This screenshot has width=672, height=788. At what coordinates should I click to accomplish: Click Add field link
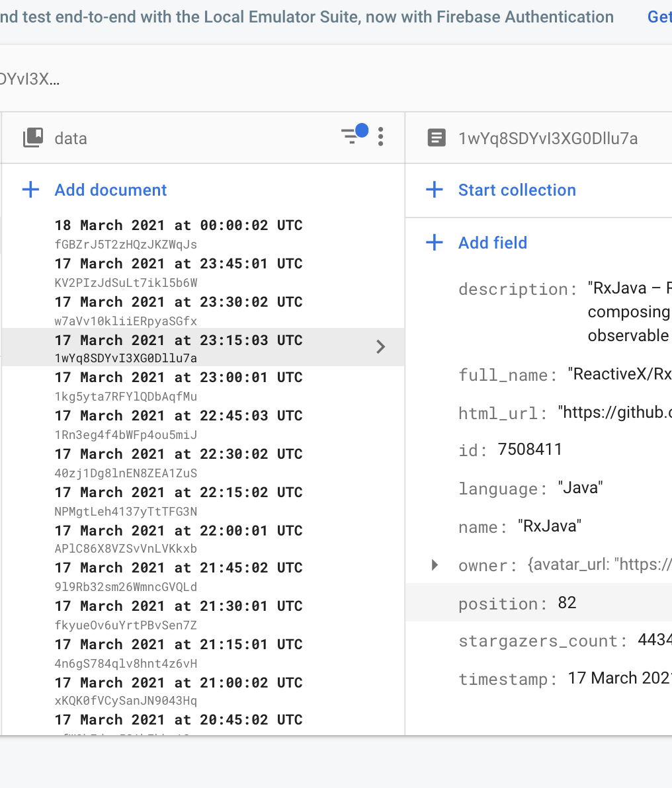pos(493,243)
